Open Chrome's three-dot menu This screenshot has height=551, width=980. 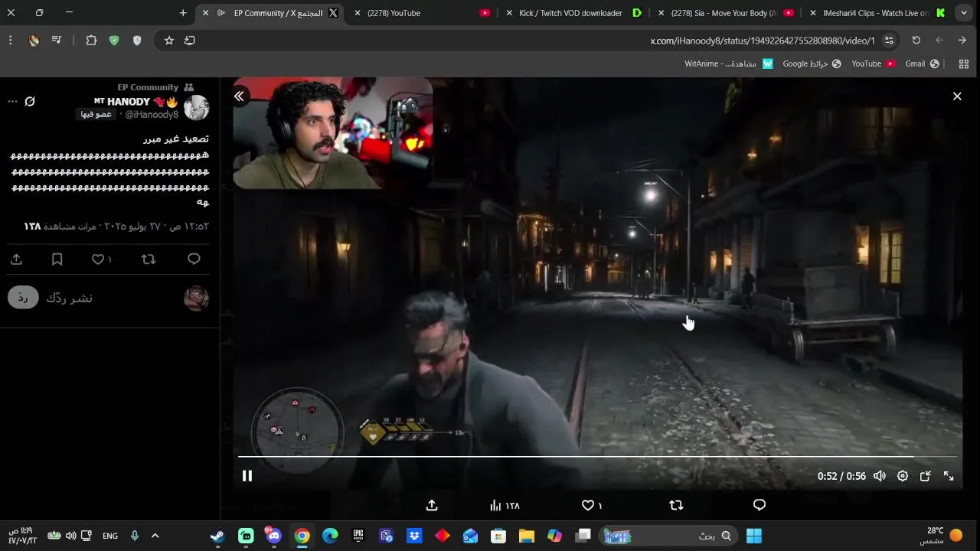pyautogui.click(x=11, y=41)
